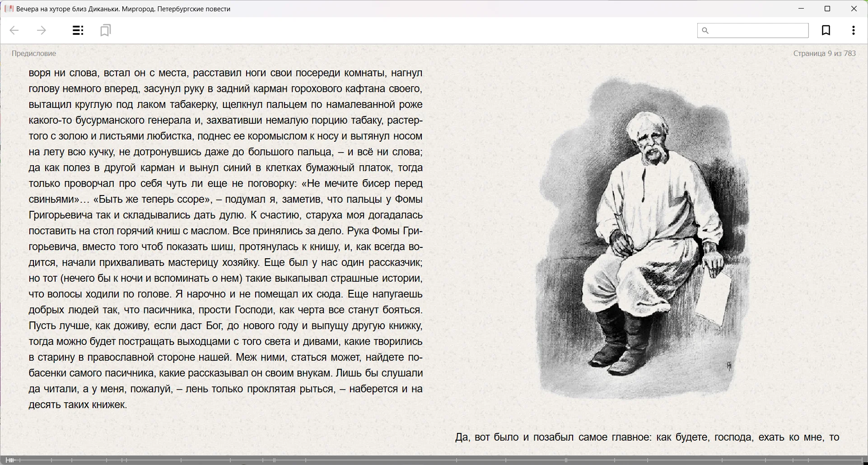Go forward with the right arrow
The width and height of the screenshot is (868, 465).
tap(42, 31)
